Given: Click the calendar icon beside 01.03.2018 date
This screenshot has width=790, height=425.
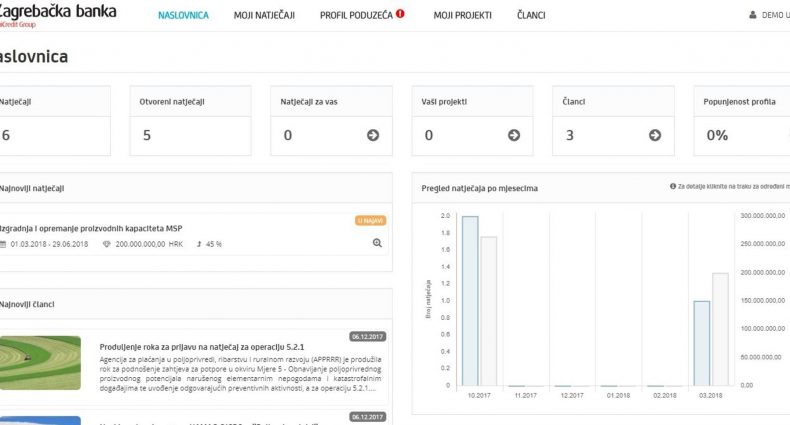Looking at the screenshot, I should click(x=3, y=244).
